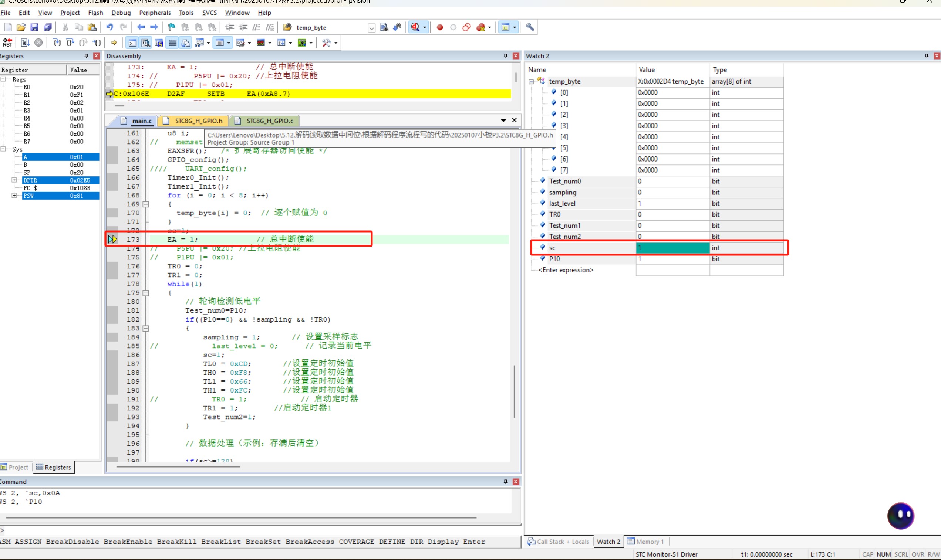
Task: Expand the PSW register node
Action: (14, 196)
